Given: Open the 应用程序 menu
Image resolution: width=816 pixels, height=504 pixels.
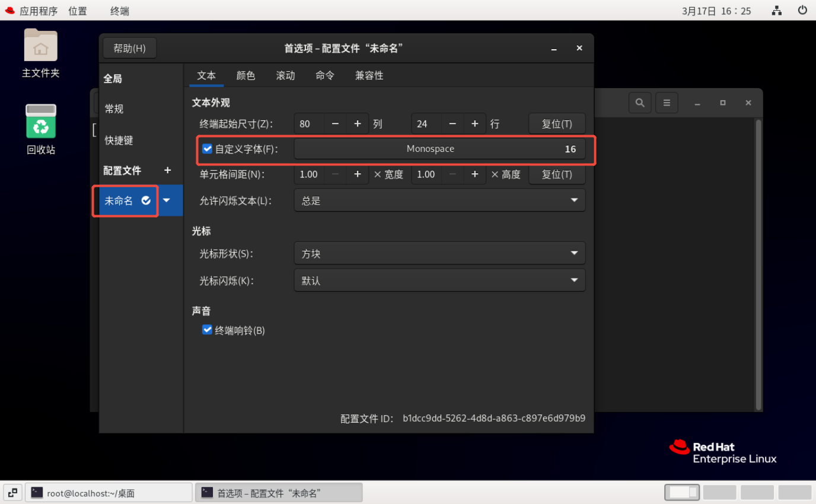Looking at the screenshot, I should pyautogui.click(x=39, y=11).
